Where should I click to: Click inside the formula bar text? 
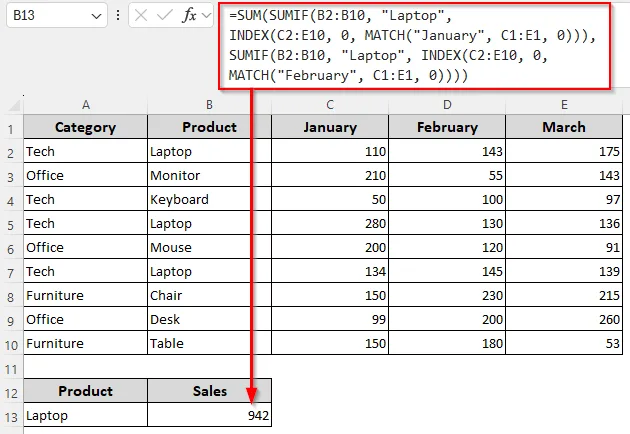click(415, 45)
